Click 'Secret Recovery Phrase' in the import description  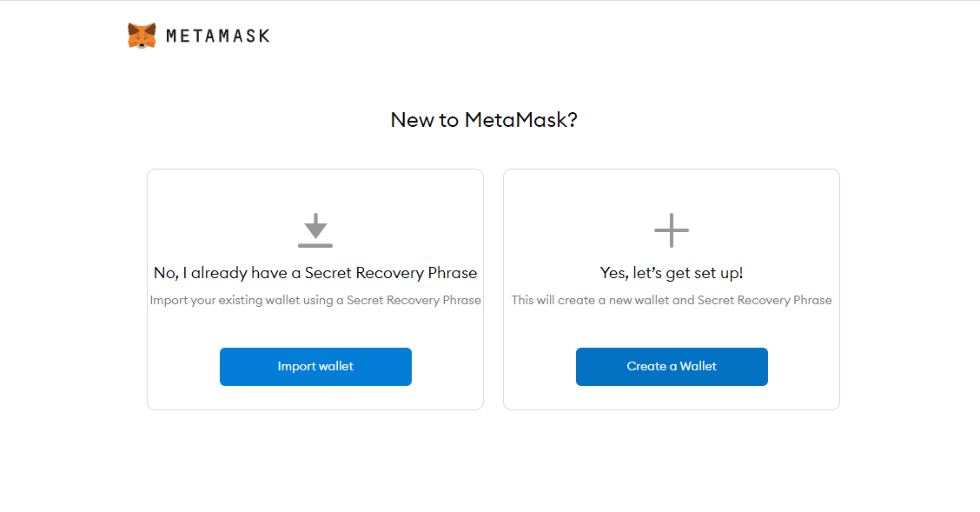coord(414,300)
